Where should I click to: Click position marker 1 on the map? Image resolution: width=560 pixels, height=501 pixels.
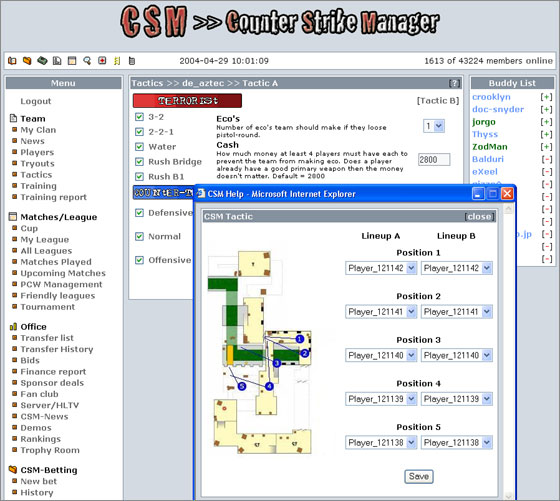tap(300, 339)
